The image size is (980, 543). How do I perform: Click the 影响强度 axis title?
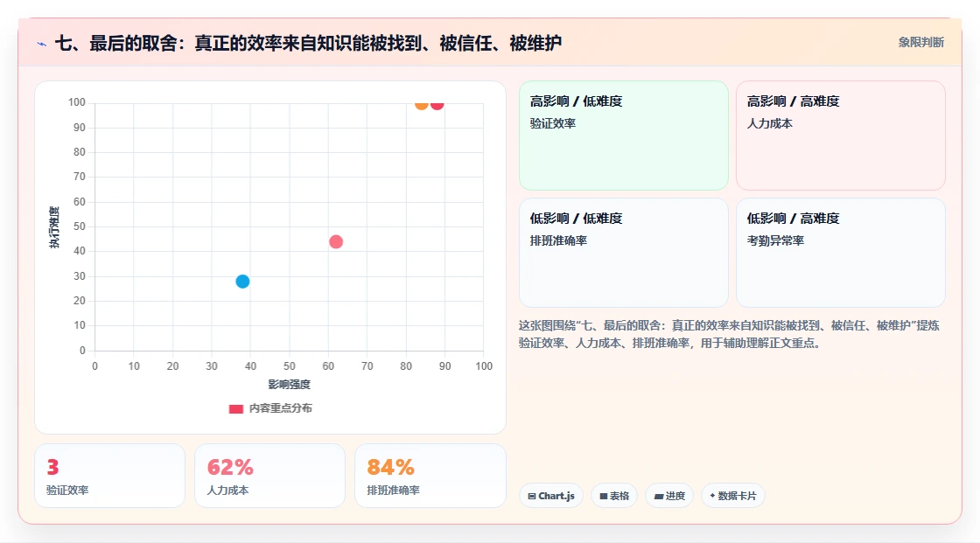click(290, 384)
